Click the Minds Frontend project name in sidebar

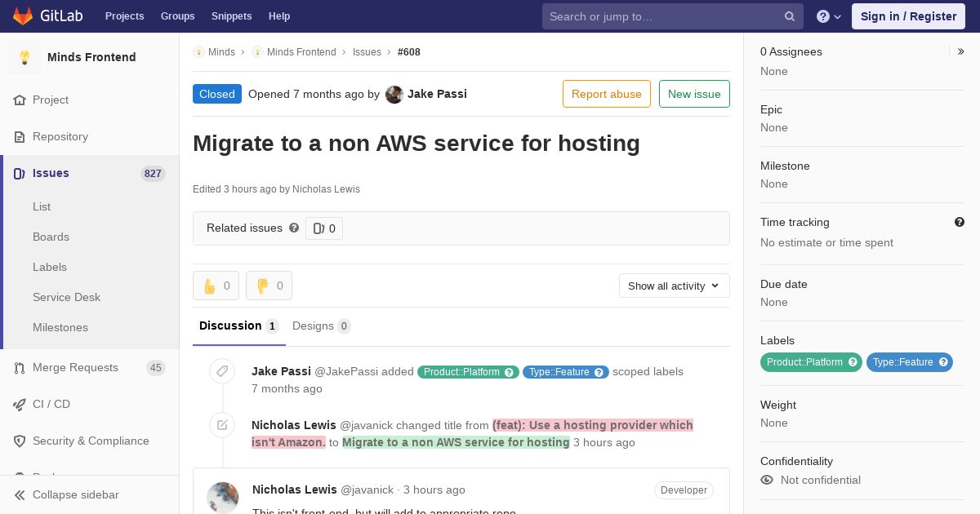click(x=91, y=57)
